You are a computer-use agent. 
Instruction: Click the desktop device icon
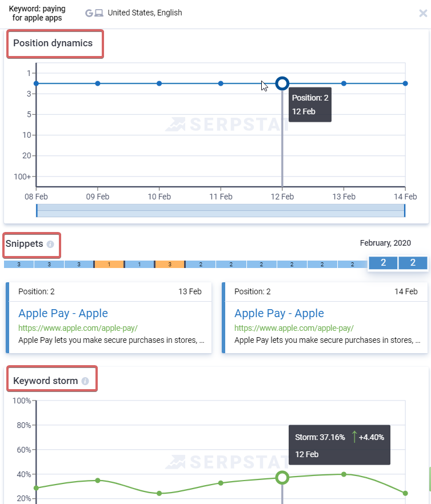pos(99,13)
